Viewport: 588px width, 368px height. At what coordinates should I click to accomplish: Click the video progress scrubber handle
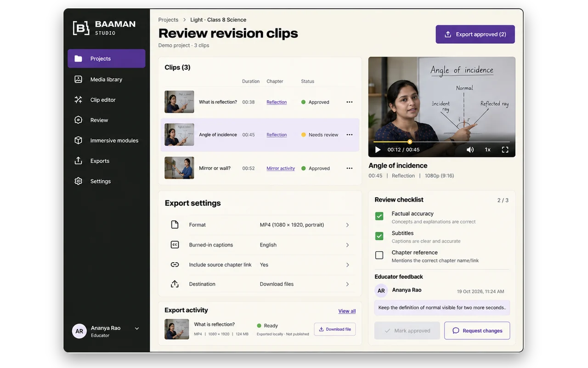point(410,142)
